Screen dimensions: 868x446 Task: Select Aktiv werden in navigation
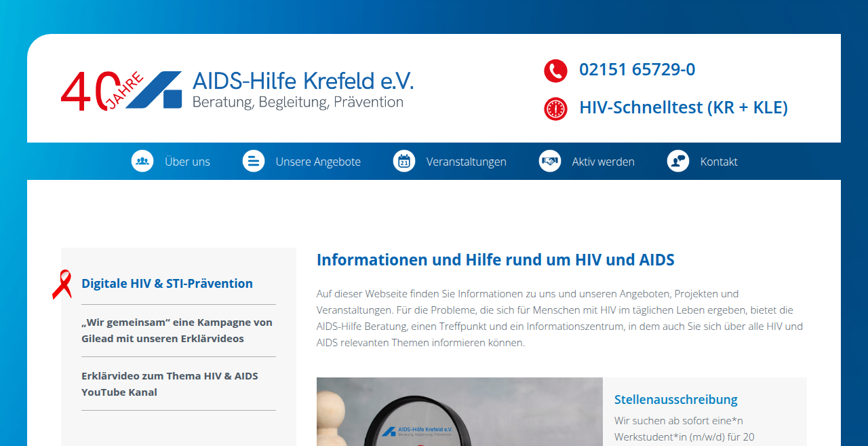tap(603, 162)
